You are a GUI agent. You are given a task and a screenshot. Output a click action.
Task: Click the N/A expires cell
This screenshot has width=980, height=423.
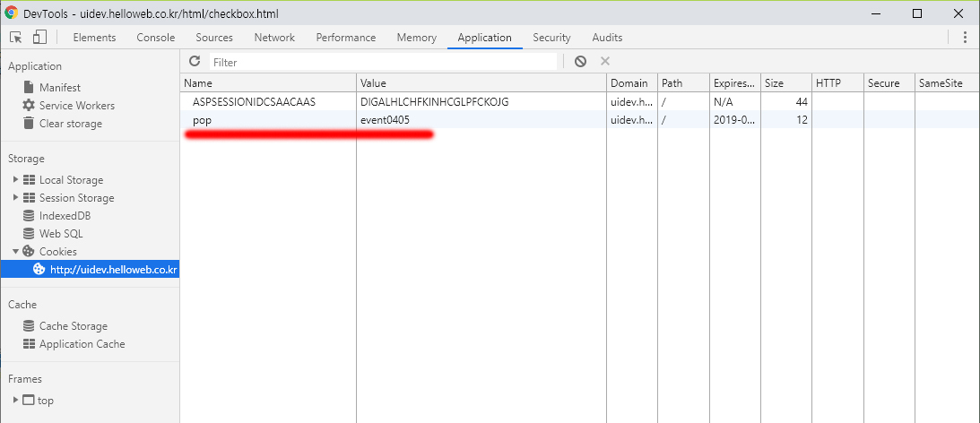[x=735, y=101]
